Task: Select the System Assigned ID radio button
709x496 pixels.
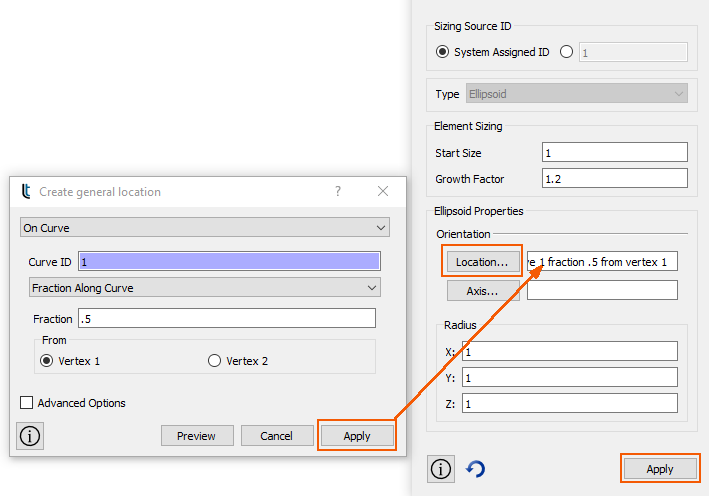Action: [x=444, y=52]
